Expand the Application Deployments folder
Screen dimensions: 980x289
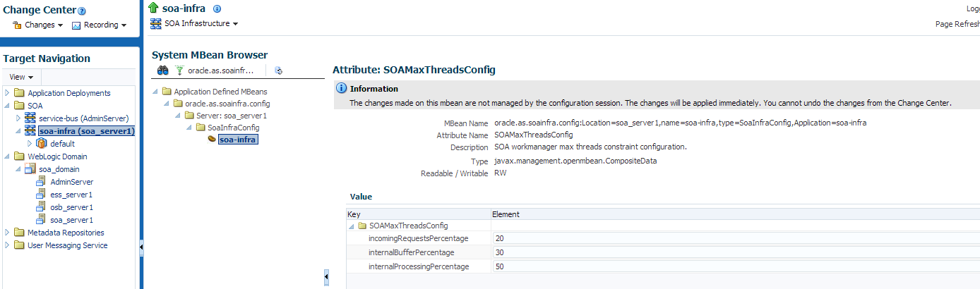click(x=6, y=93)
